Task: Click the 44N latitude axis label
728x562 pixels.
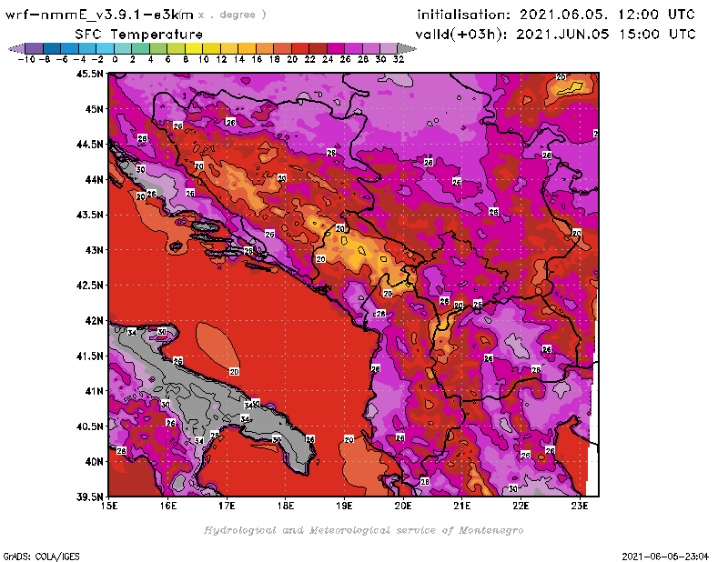Action: 94,179
